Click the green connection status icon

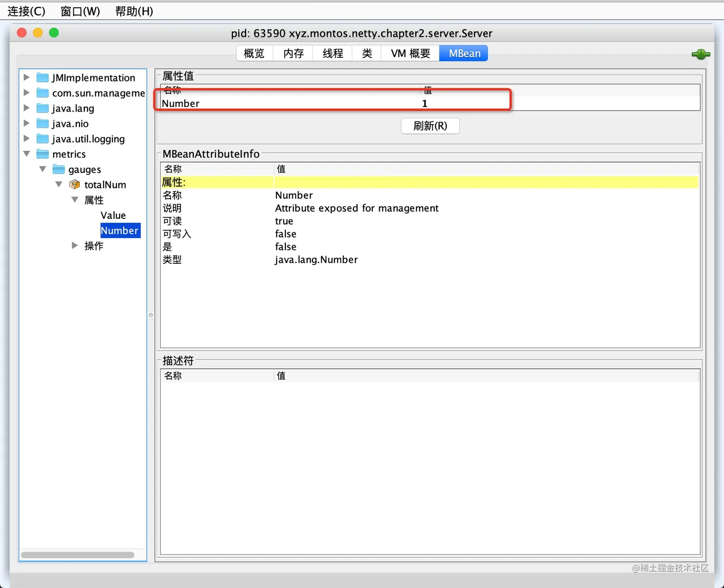(x=701, y=54)
